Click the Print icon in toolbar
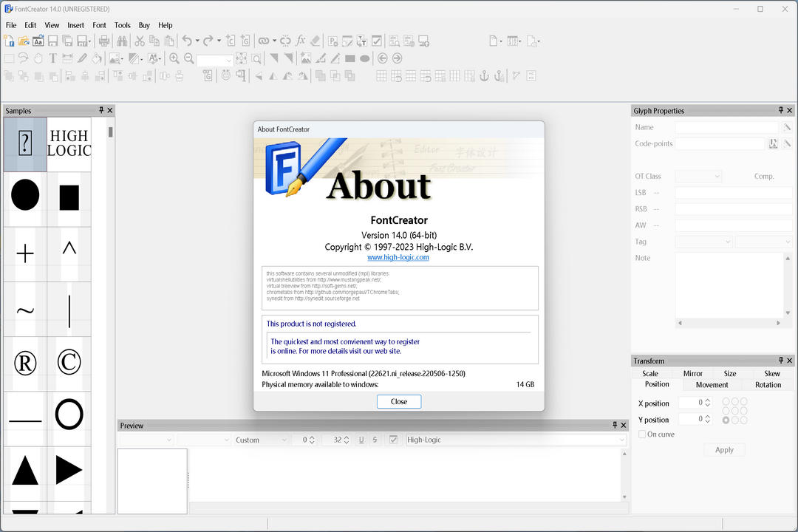Viewport: 798px width, 532px height. 104,41
